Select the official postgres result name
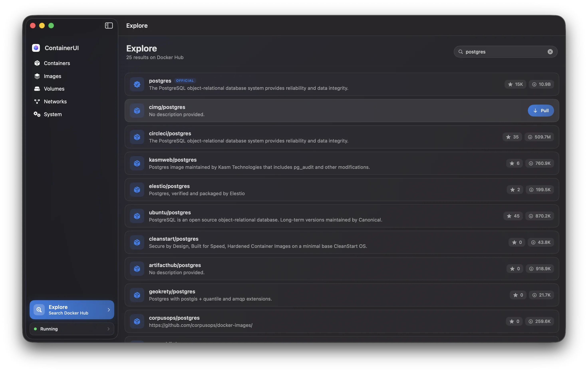Screen dimensions: 588x372 click(160, 81)
